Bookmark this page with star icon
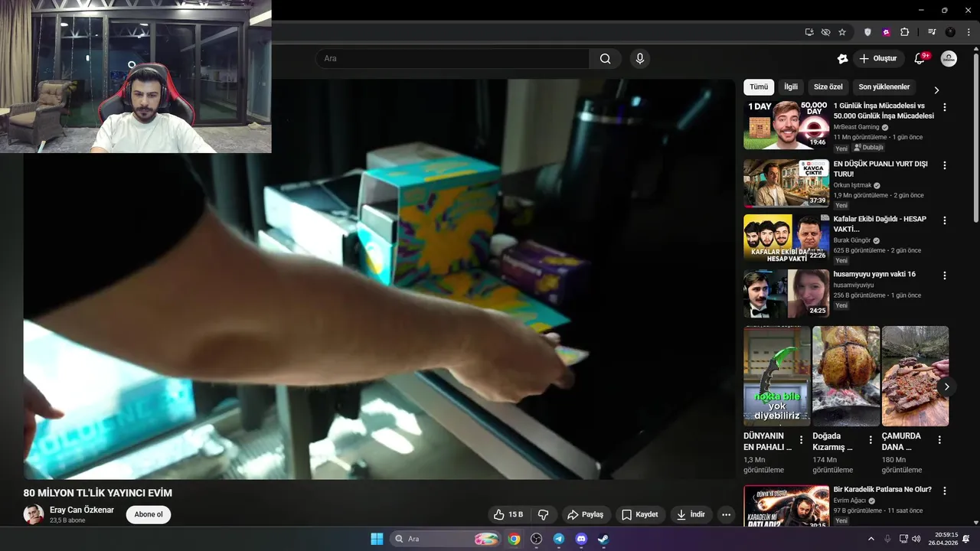The image size is (980, 551). (x=842, y=32)
